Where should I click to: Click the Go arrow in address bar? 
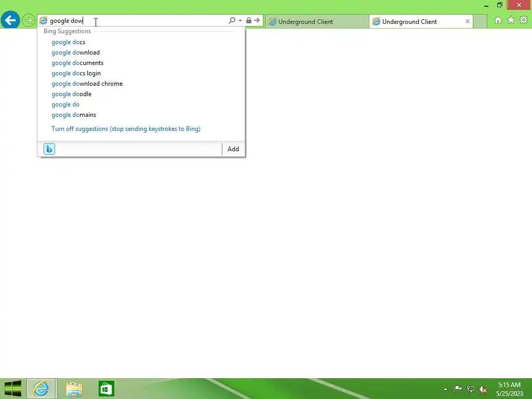[257, 20]
